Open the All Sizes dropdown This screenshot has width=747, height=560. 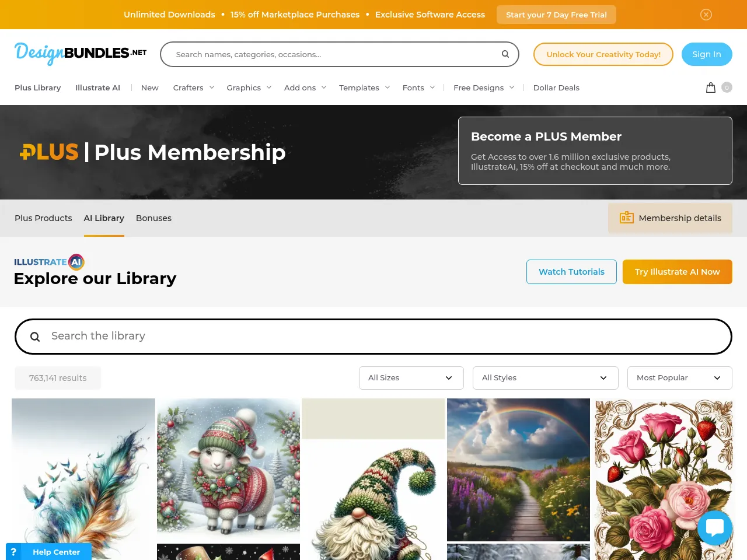coord(411,378)
